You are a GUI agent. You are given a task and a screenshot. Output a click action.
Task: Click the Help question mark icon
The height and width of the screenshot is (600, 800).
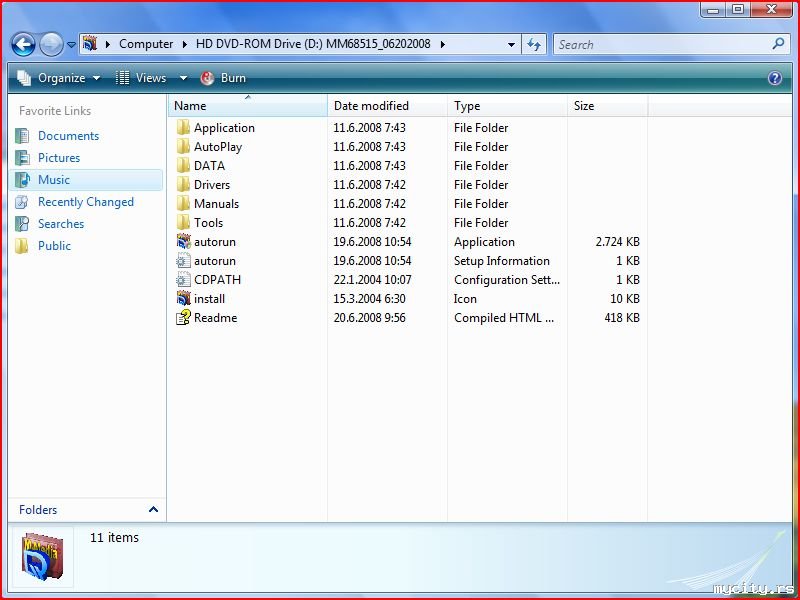774,78
